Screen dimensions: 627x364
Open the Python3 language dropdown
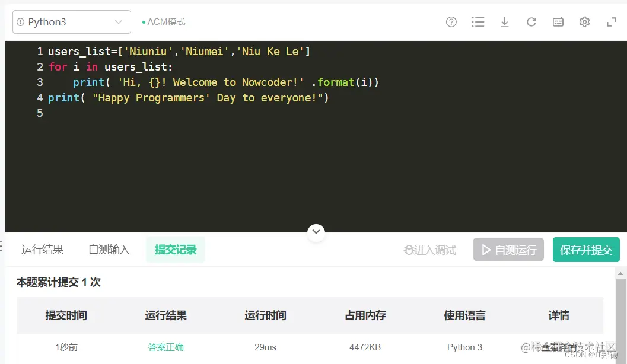[x=72, y=22]
